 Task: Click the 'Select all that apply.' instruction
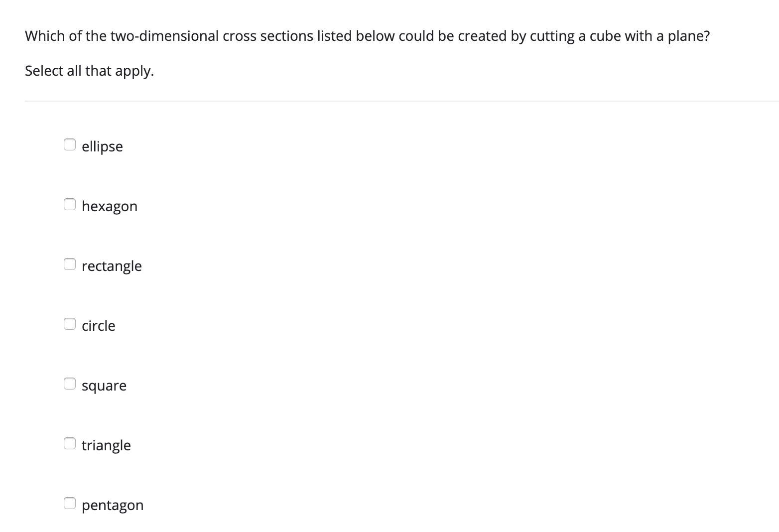pos(90,71)
